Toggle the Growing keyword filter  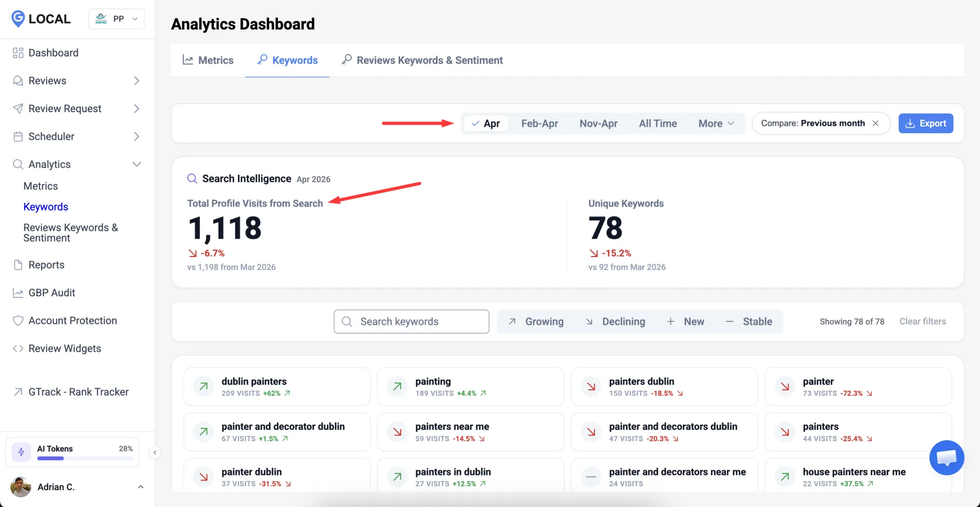pyautogui.click(x=536, y=321)
